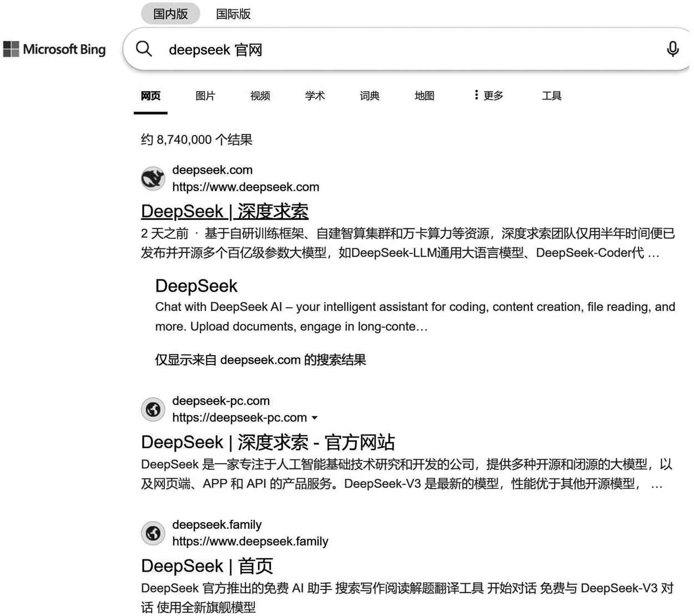Click the deepseek.family site name
The width and height of the screenshot is (694, 616).
217,525
